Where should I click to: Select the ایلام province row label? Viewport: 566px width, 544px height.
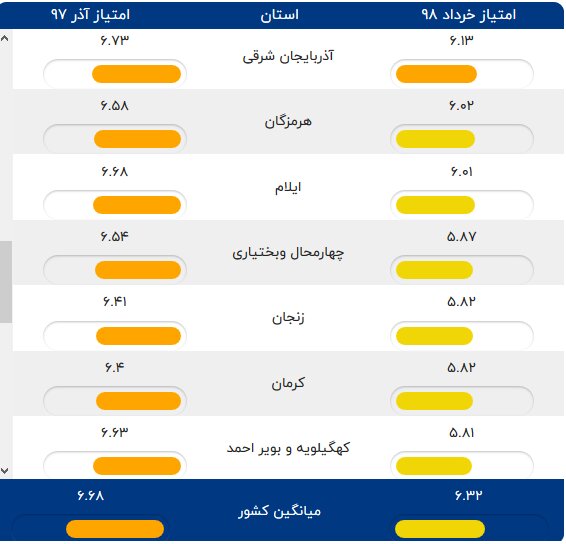coord(288,187)
